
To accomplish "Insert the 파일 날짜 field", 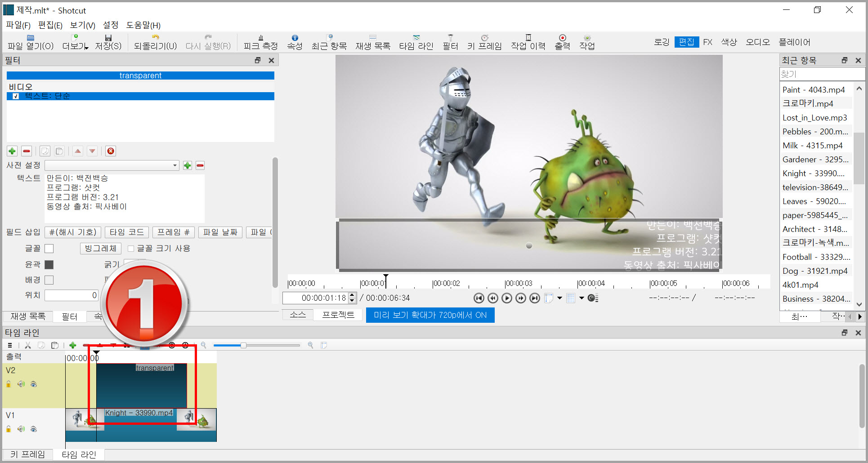I will coord(220,232).
